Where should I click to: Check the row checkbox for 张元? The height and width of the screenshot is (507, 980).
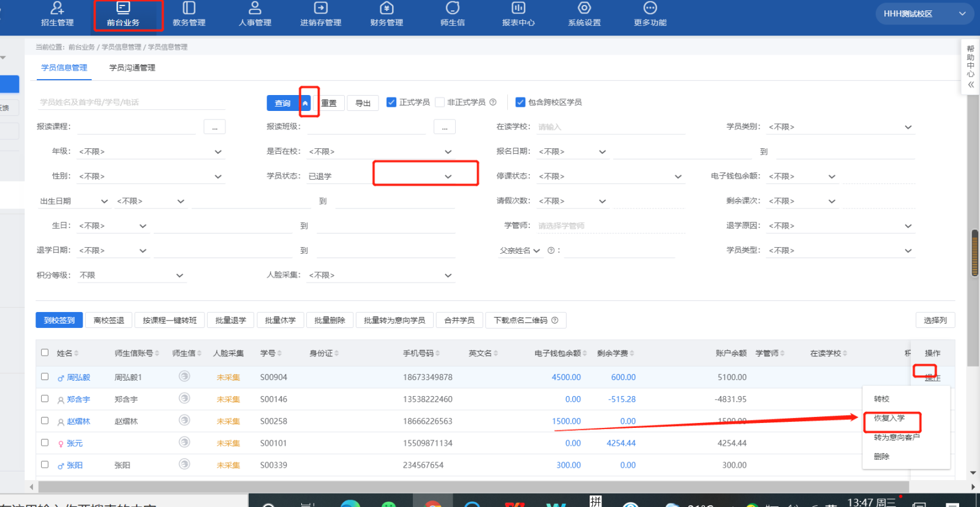coord(45,442)
